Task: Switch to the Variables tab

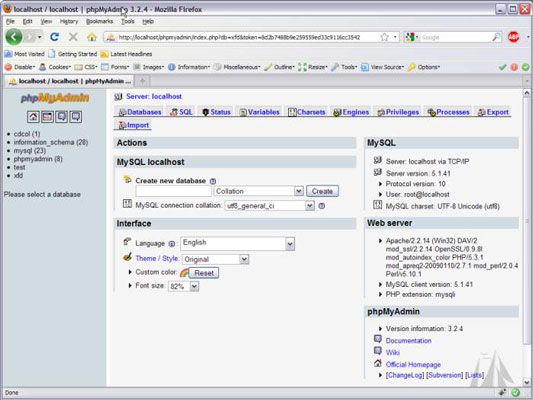Action: pos(259,112)
